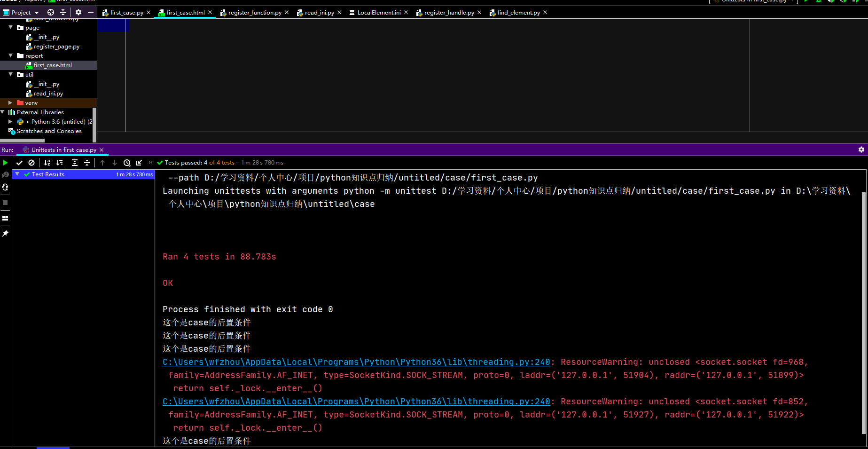Expand Python 3.6 (untitled) node

10,121
